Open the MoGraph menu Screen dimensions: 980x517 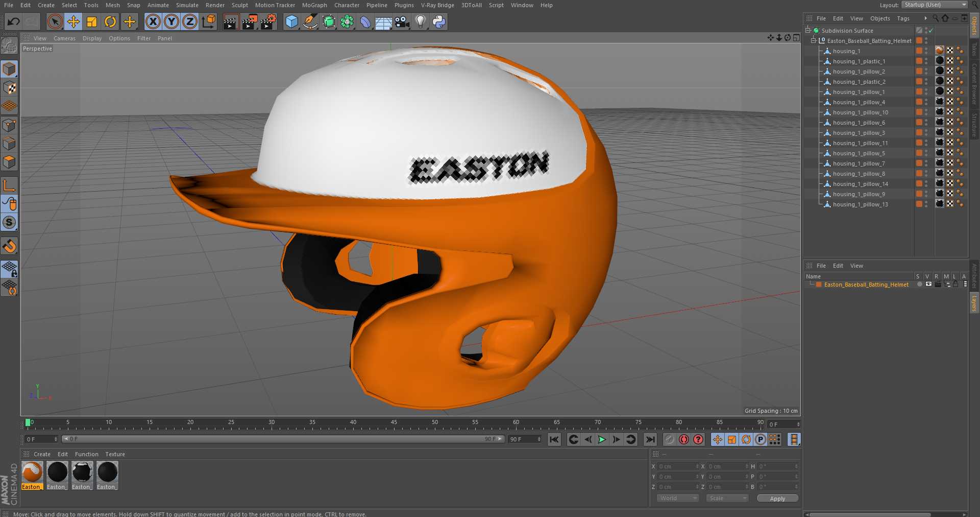point(314,5)
